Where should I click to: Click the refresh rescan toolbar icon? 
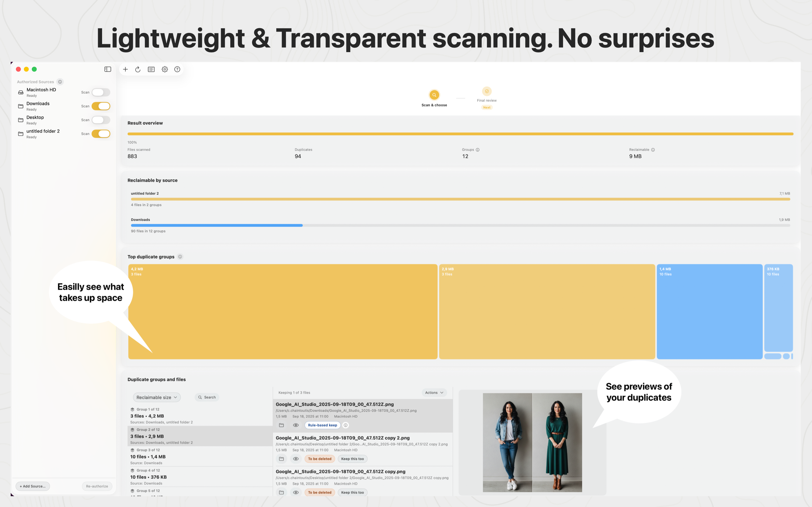coord(138,69)
